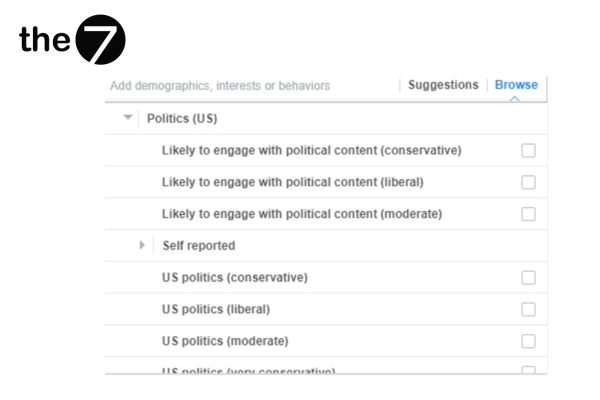Tick the US politics (conservative) checkbox

point(528,278)
